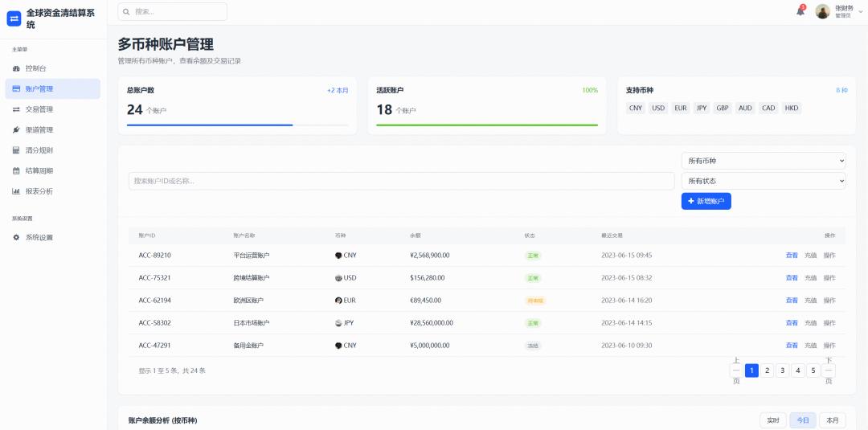Click the HKD currency tag

[x=792, y=109]
